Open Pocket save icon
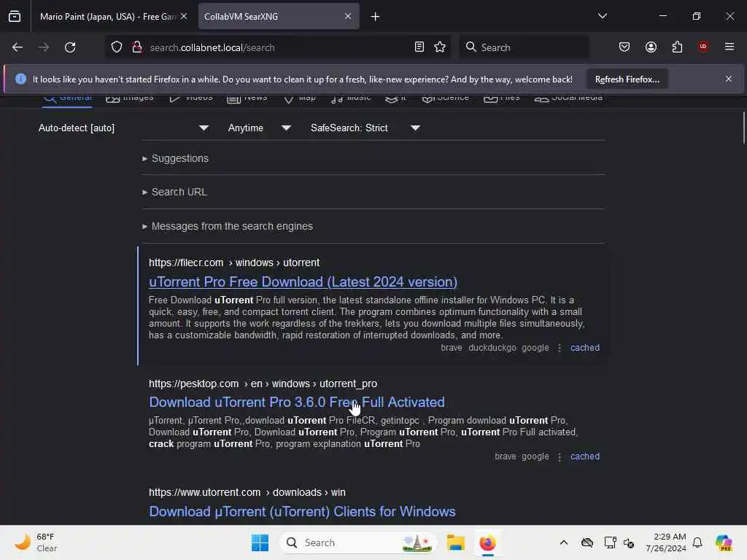Image resolution: width=747 pixels, height=560 pixels. (624, 47)
